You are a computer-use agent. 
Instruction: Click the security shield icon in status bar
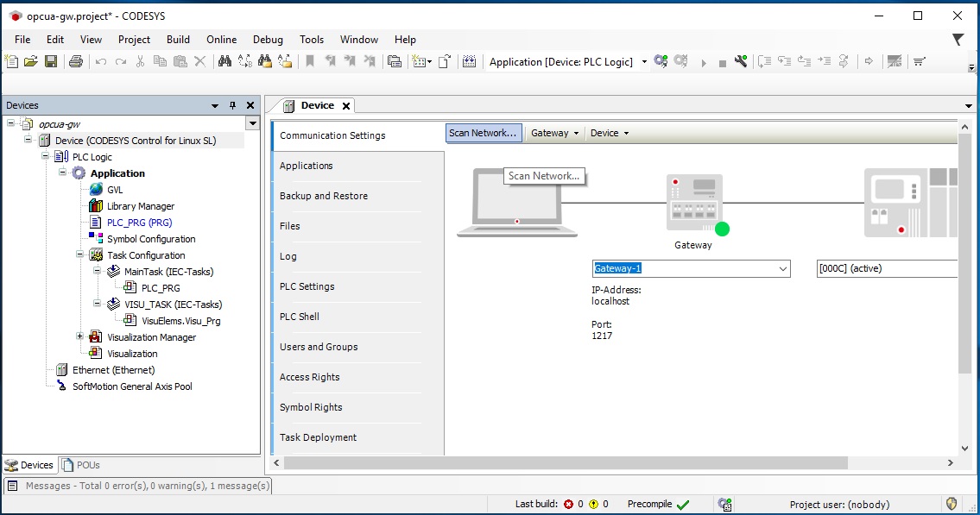point(952,504)
